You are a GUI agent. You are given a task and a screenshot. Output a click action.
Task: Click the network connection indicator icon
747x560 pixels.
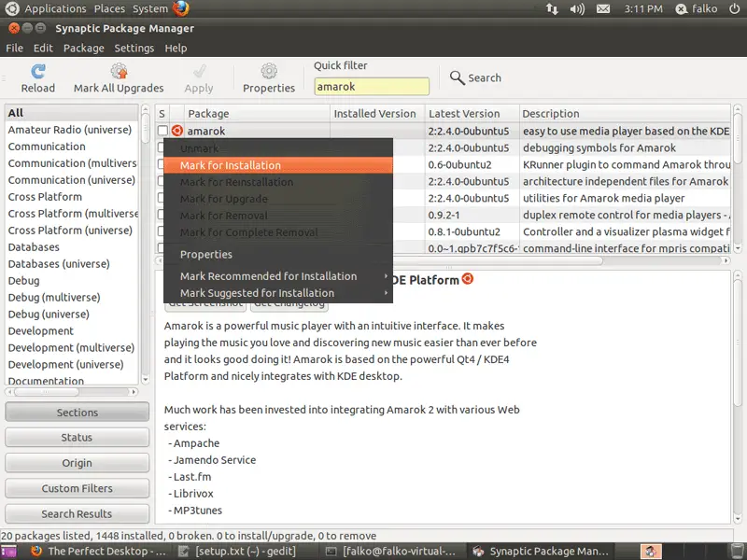coord(552,8)
